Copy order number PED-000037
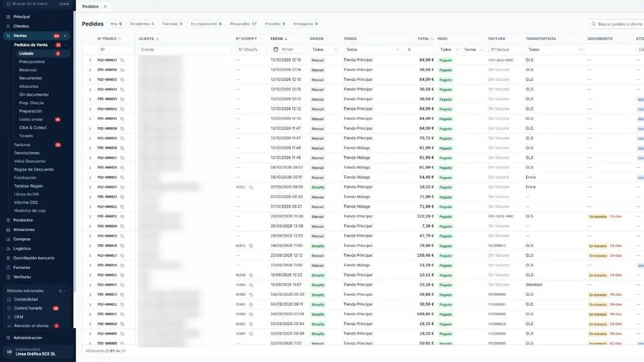Viewport: 644px width, 362px height. 122,60
